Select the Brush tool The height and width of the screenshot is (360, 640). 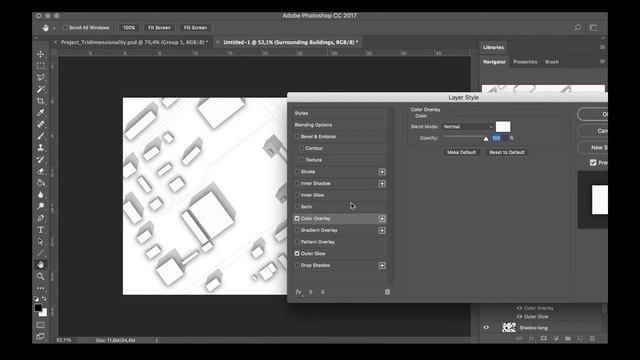click(40, 136)
